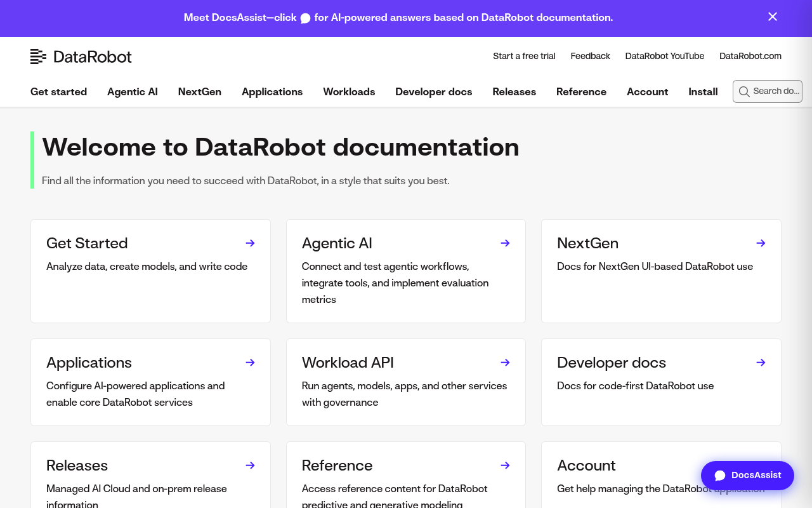The width and height of the screenshot is (812, 508).
Task: Open the Workloads nav menu
Action: coord(349,91)
